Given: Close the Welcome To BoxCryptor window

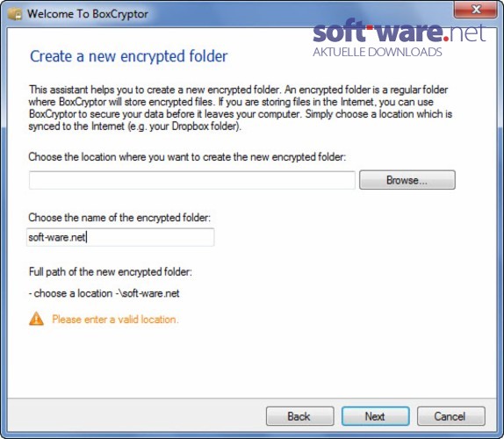Looking at the screenshot, I should tap(475, 10).
